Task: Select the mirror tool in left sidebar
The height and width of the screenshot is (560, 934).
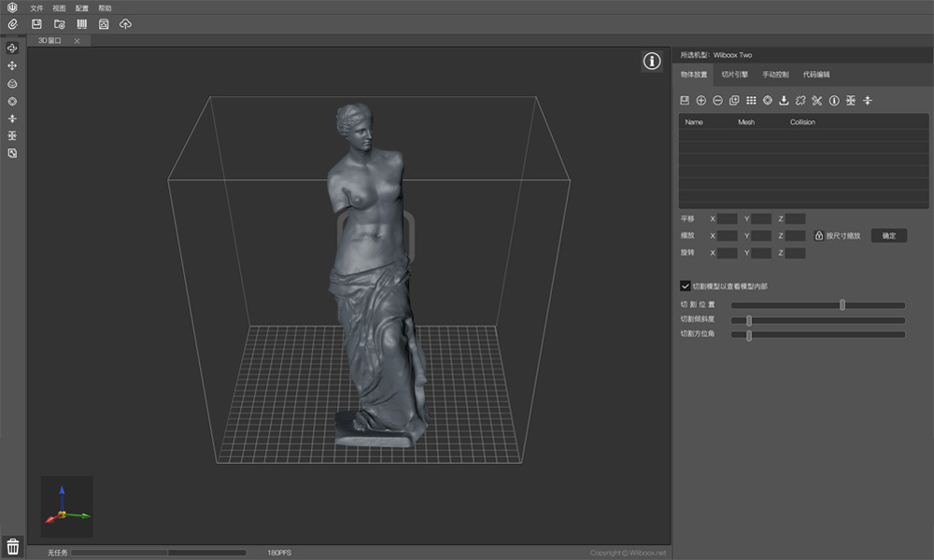Action: (x=12, y=135)
